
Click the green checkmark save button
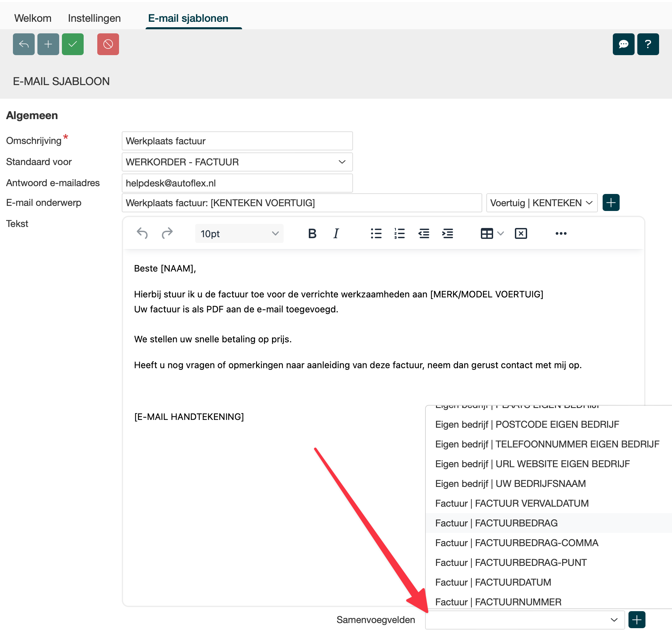[72, 44]
